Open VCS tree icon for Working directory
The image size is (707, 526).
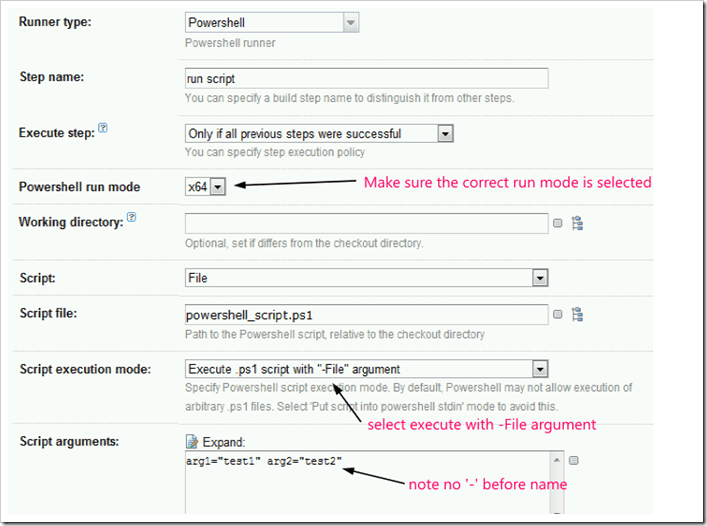[x=577, y=223]
